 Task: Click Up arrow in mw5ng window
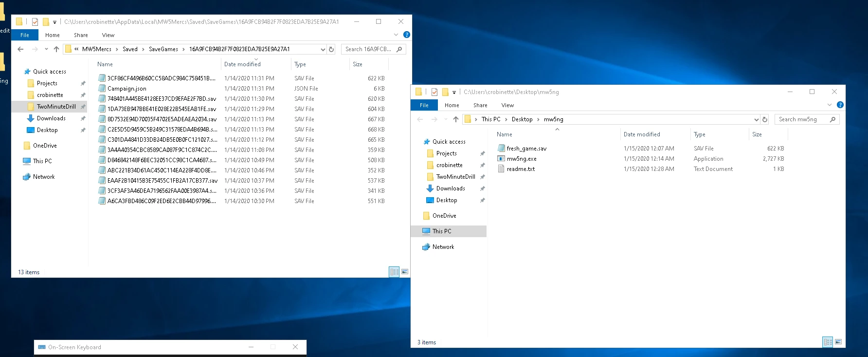tap(456, 119)
